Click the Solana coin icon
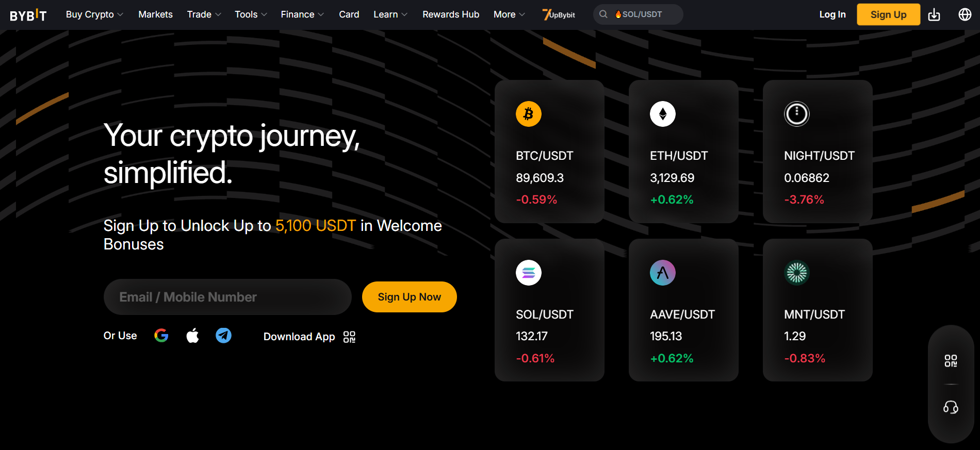The height and width of the screenshot is (450, 980). [529, 273]
